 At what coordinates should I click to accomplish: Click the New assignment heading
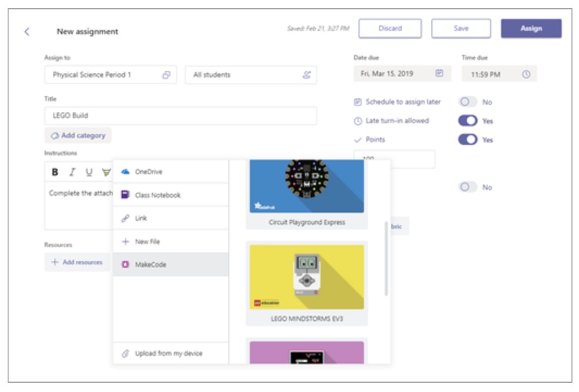(87, 31)
